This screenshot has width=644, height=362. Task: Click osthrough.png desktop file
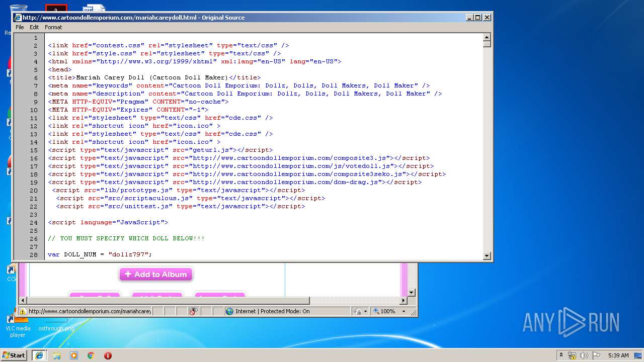56,328
